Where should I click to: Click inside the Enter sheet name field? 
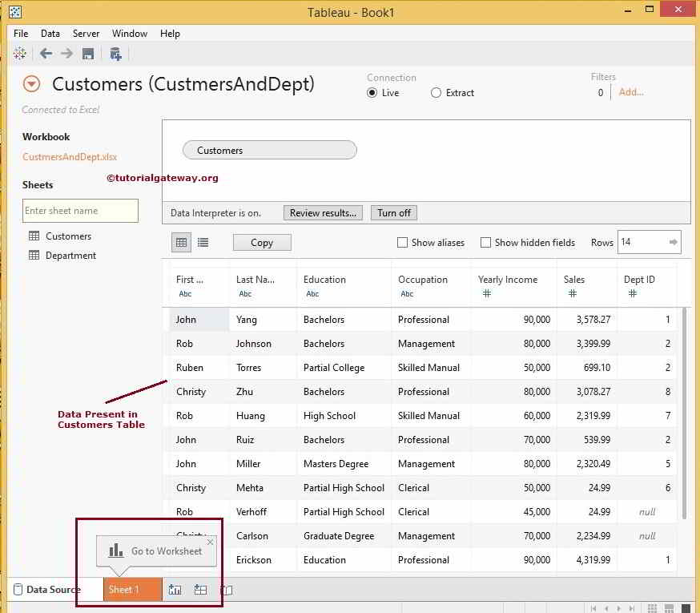[x=80, y=210]
